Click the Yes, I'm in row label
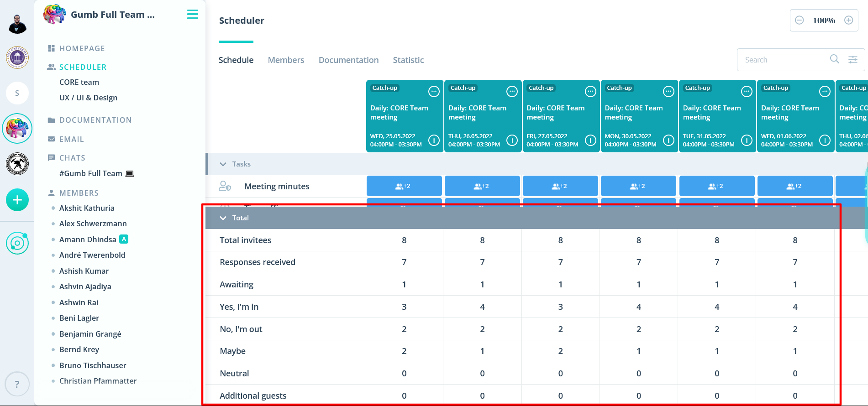Image resolution: width=868 pixels, height=406 pixels. click(x=239, y=307)
